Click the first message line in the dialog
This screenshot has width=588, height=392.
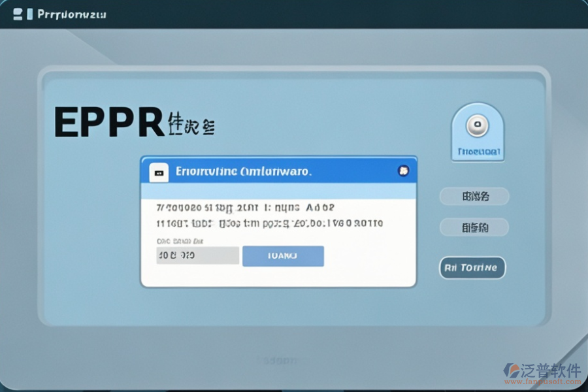[245, 208]
